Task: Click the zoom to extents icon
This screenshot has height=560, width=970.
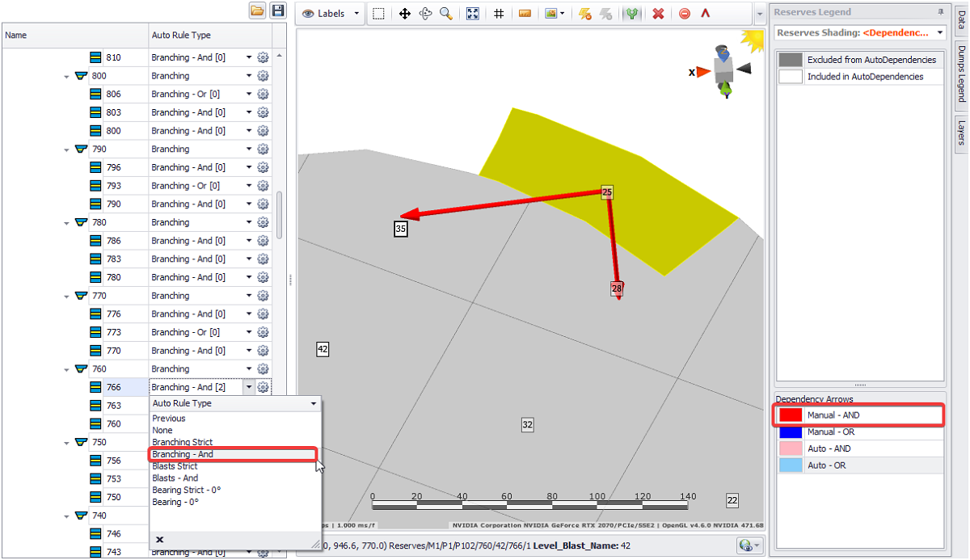Action: [473, 14]
